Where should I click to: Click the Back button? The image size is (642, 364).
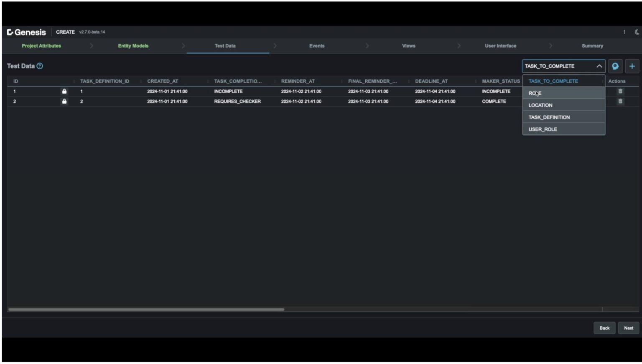[604, 328]
